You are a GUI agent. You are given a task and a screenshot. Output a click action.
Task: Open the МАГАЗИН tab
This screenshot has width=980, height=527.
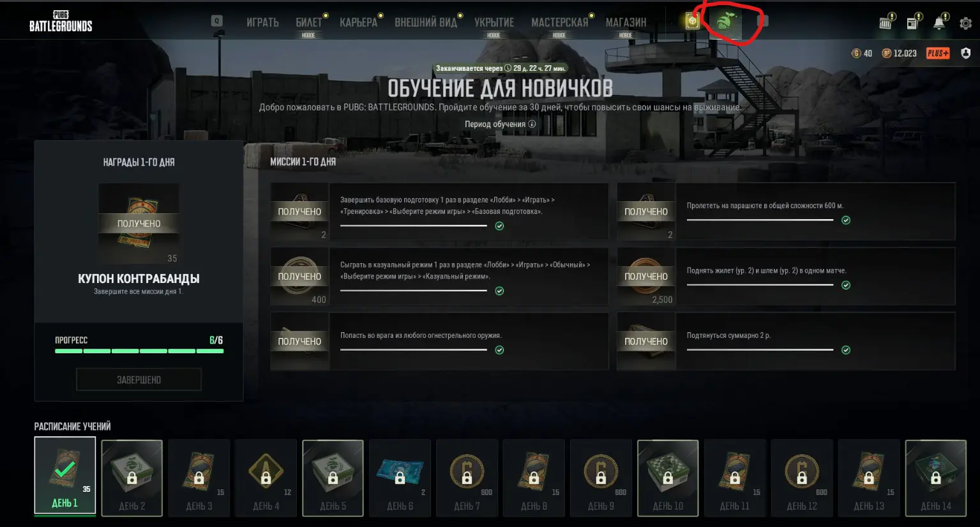click(626, 22)
